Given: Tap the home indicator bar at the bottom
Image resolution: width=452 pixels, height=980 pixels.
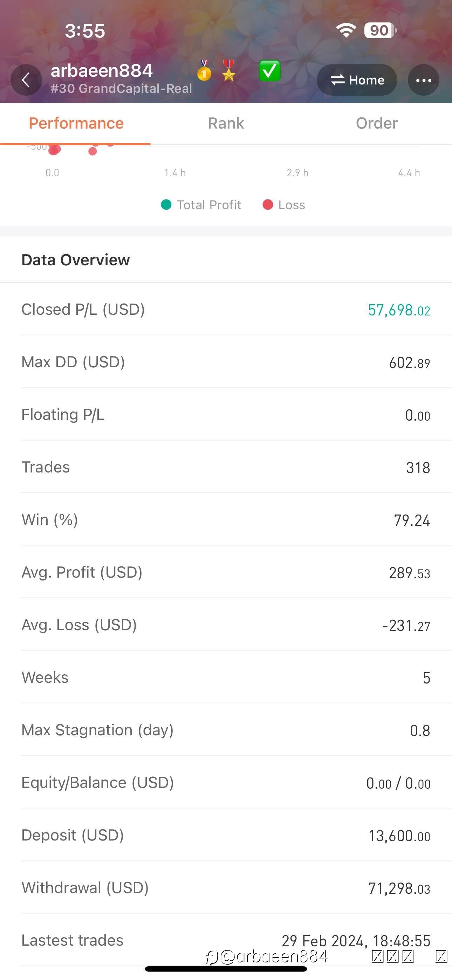Looking at the screenshot, I should 226,969.
